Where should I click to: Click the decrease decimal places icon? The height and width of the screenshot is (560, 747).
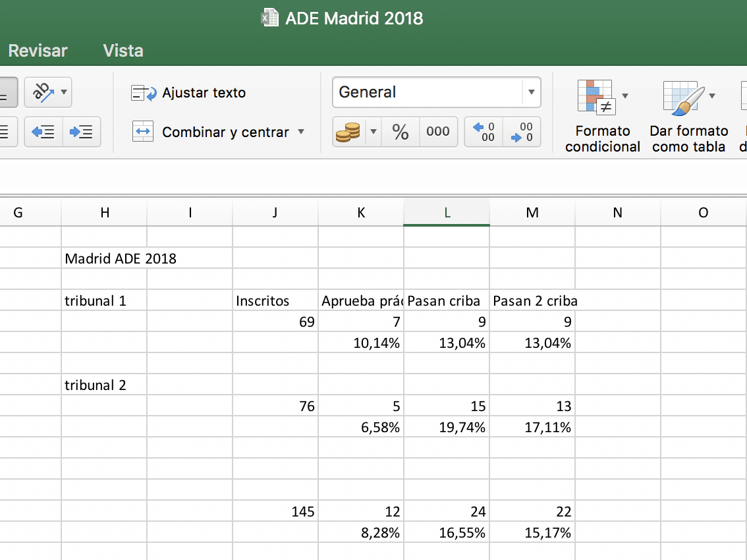[x=521, y=132]
